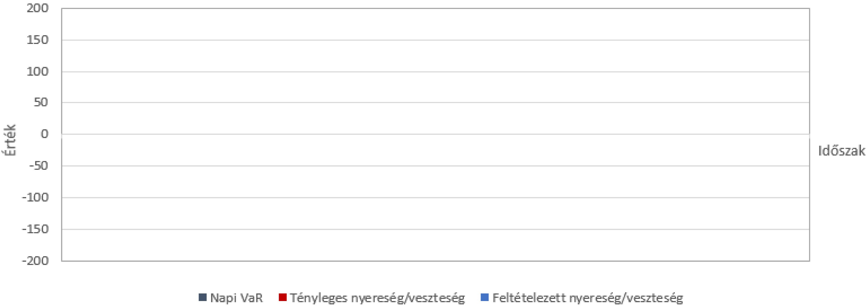Select the Napi VaR legend label
This screenshot has height=307, width=868.
[236, 298]
